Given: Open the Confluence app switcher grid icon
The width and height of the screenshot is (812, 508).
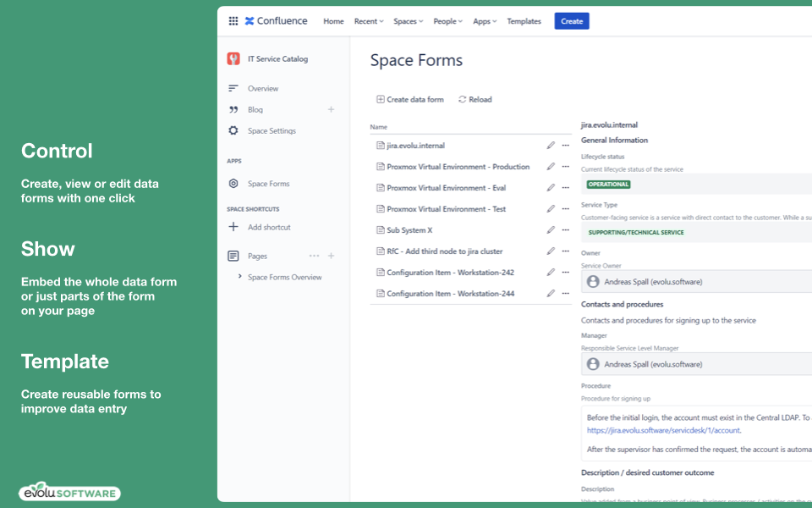Looking at the screenshot, I should tap(233, 20).
